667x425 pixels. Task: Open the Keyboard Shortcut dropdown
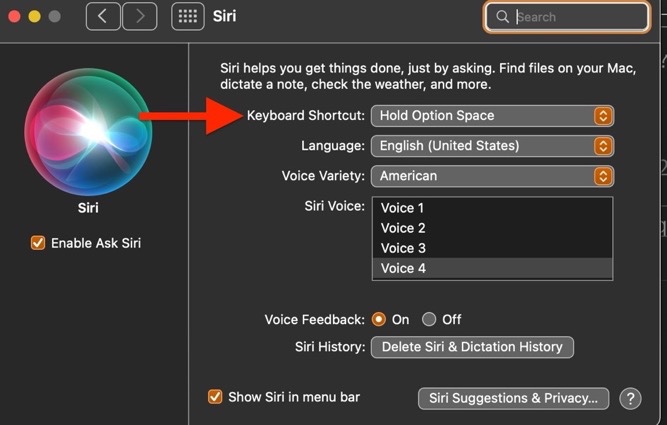(x=492, y=116)
